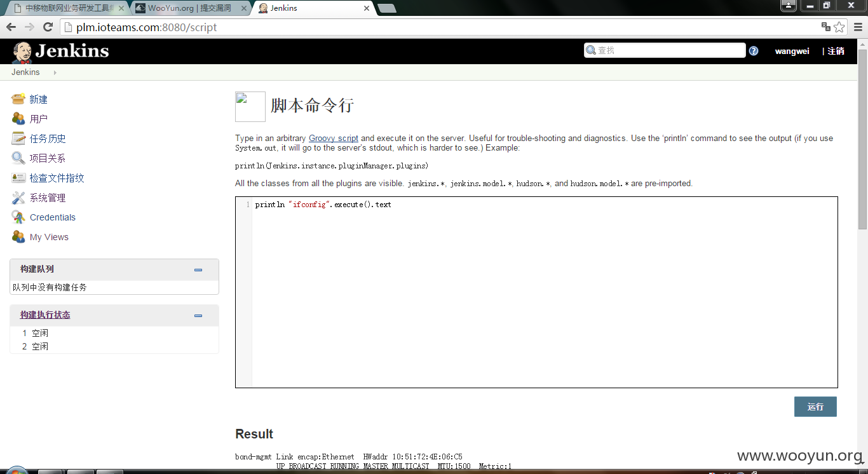The width and height of the screenshot is (868, 474).
Task: Click the Jenkins header title text
Action: tap(72, 51)
